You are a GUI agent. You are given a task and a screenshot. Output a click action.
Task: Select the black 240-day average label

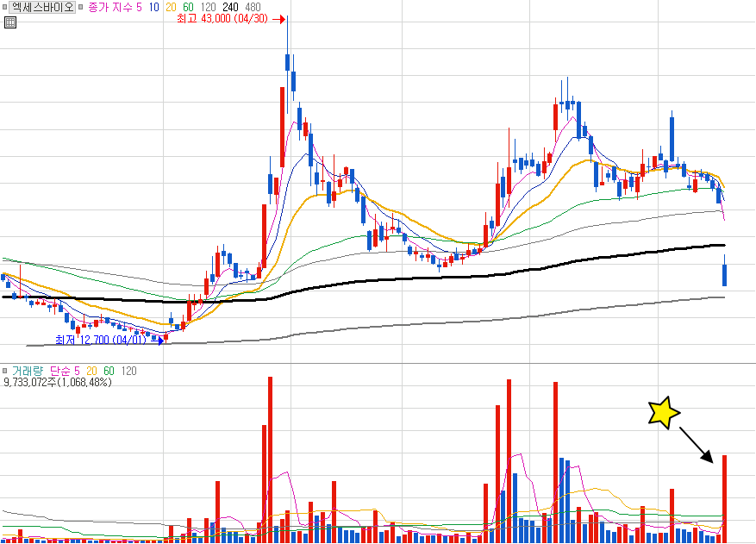point(230,7)
